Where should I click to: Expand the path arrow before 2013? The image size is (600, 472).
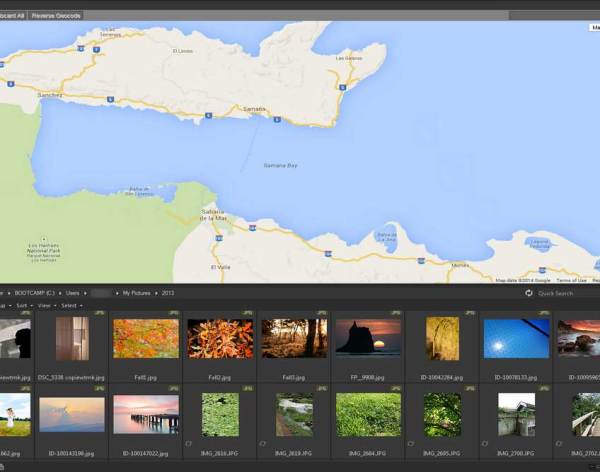coord(156,293)
